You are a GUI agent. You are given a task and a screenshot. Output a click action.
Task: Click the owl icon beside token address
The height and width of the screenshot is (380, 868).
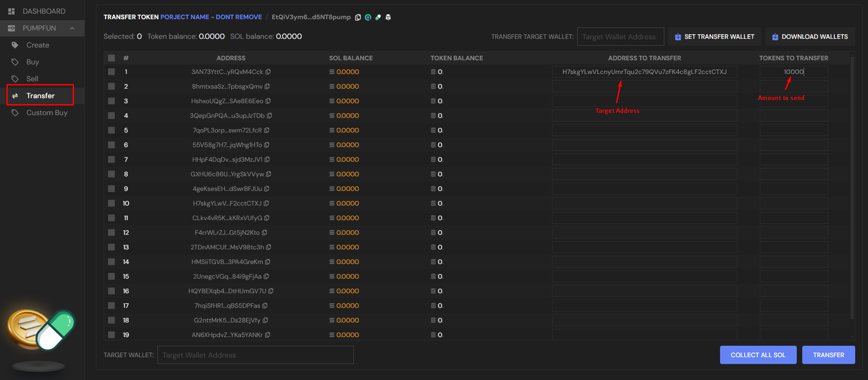(x=388, y=17)
